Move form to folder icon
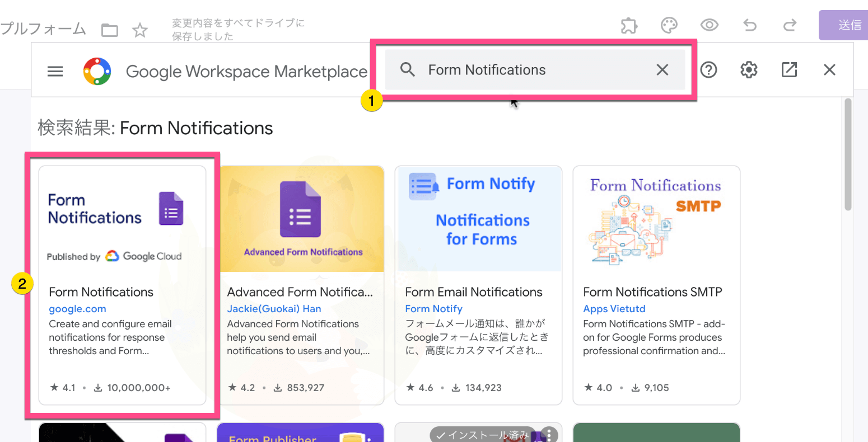 click(110, 30)
